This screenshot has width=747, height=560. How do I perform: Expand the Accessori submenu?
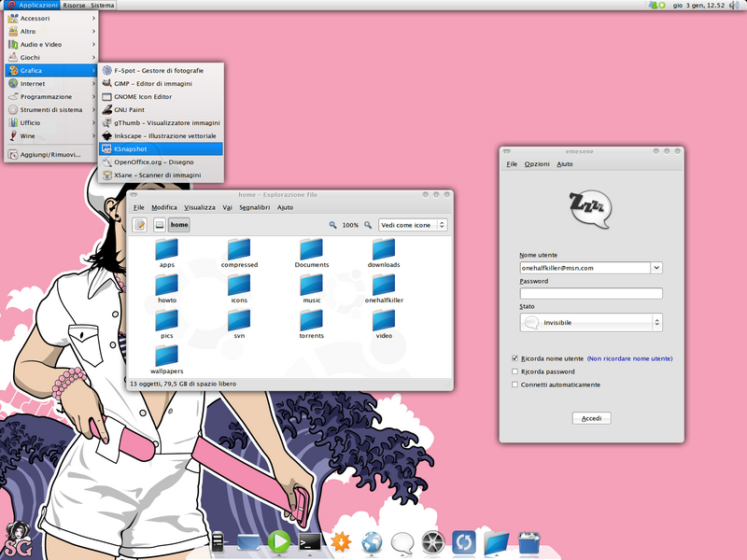point(51,18)
